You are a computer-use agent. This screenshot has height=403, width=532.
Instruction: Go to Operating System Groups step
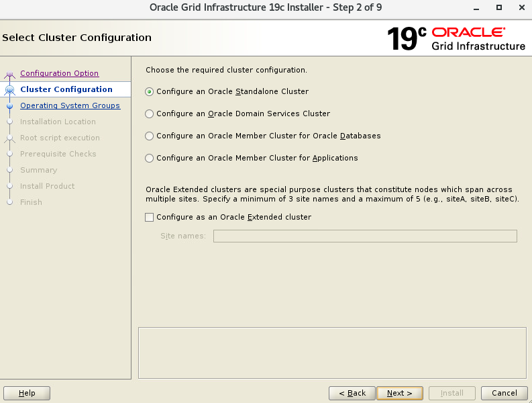(70, 105)
